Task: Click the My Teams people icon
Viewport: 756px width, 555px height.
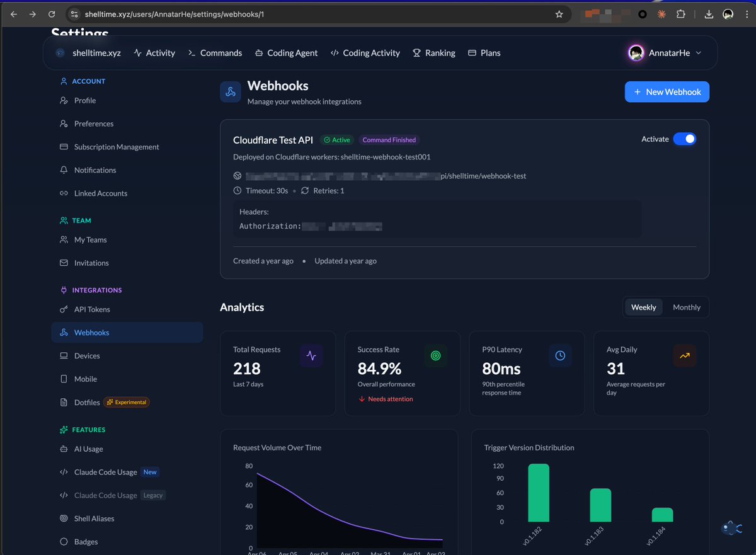Action: (x=64, y=239)
